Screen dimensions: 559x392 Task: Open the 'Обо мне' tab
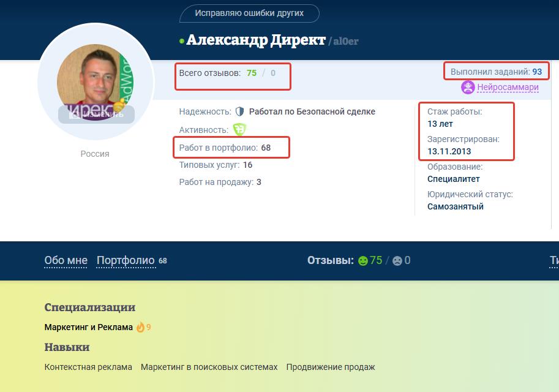(x=66, y=260)
